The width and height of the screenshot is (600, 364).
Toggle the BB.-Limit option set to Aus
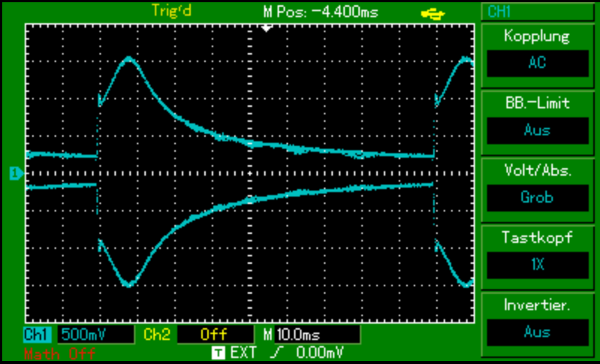pos(536,130)
